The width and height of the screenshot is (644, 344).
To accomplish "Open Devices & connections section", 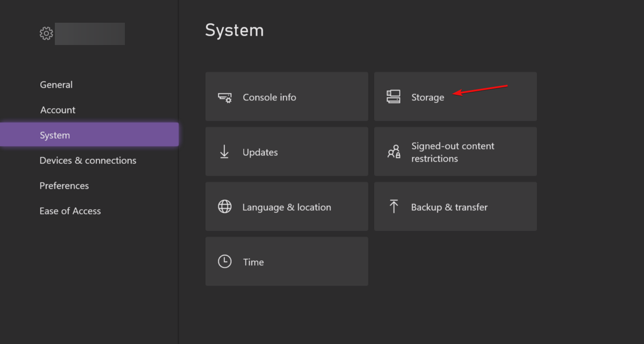I will [88, 160].
